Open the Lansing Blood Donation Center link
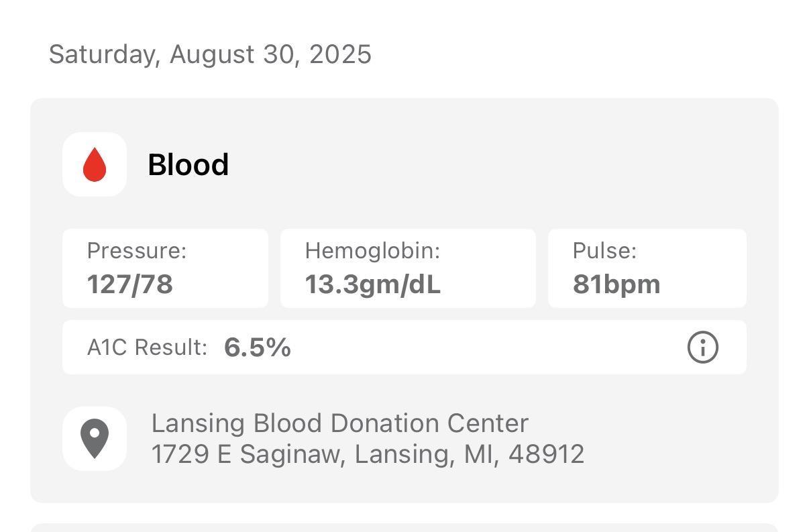The image size is (809, 532). (340, 423)
